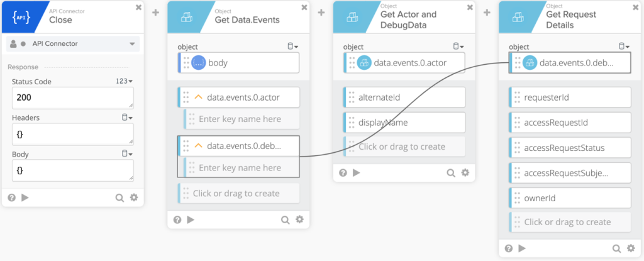This screenshot has height=261, width=644.
Task: Open Headers type dropdown
Action: [126, 117]
